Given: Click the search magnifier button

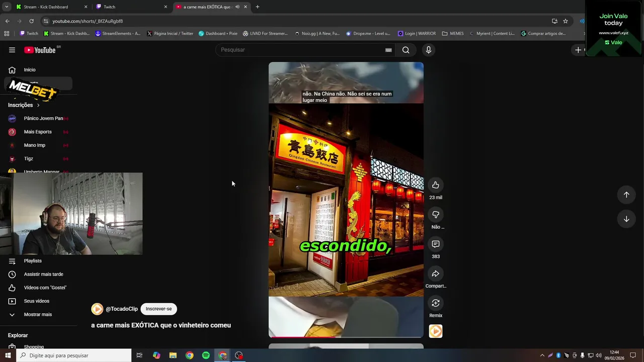Looking at the screenshot, I should click(x=406, y=50).
